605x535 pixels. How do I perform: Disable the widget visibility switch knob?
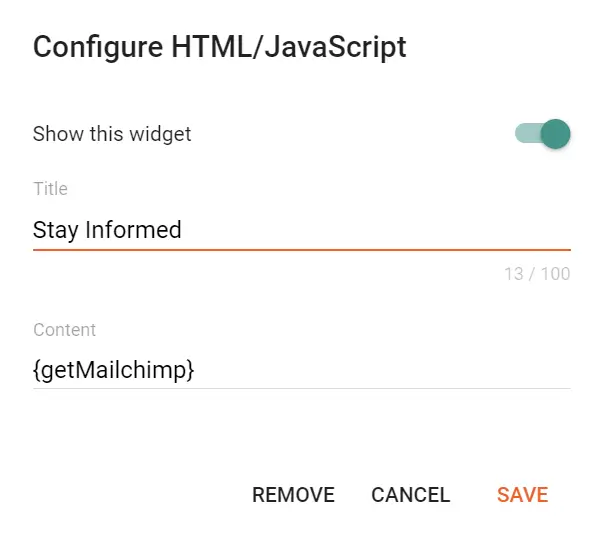[554, 134]
